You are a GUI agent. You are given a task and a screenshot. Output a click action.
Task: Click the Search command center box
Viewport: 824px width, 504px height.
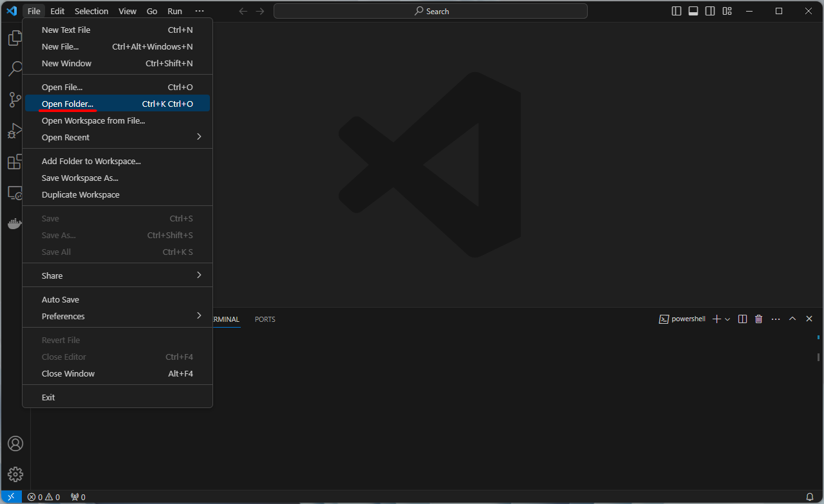pos(431,11)
